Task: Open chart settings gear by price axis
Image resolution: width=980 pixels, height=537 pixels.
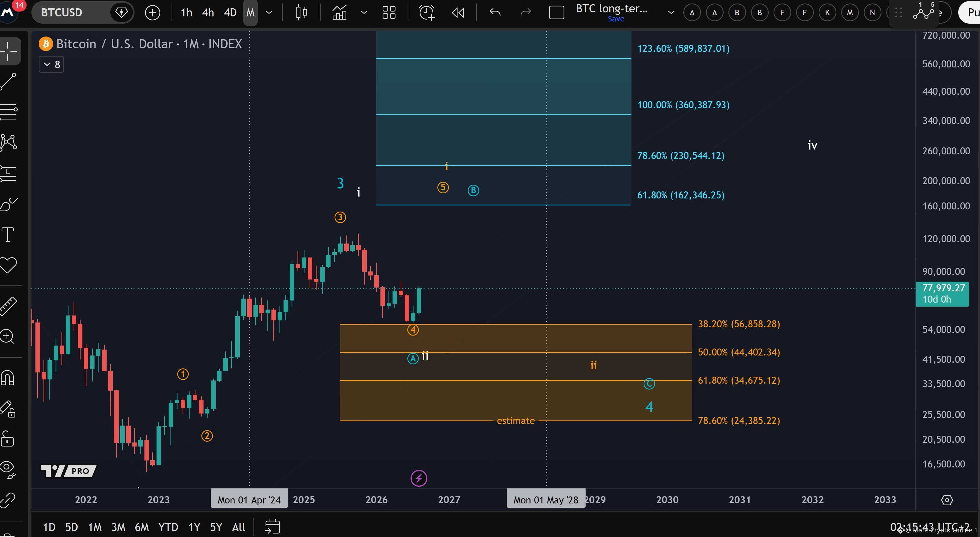Action: (947, 500)
